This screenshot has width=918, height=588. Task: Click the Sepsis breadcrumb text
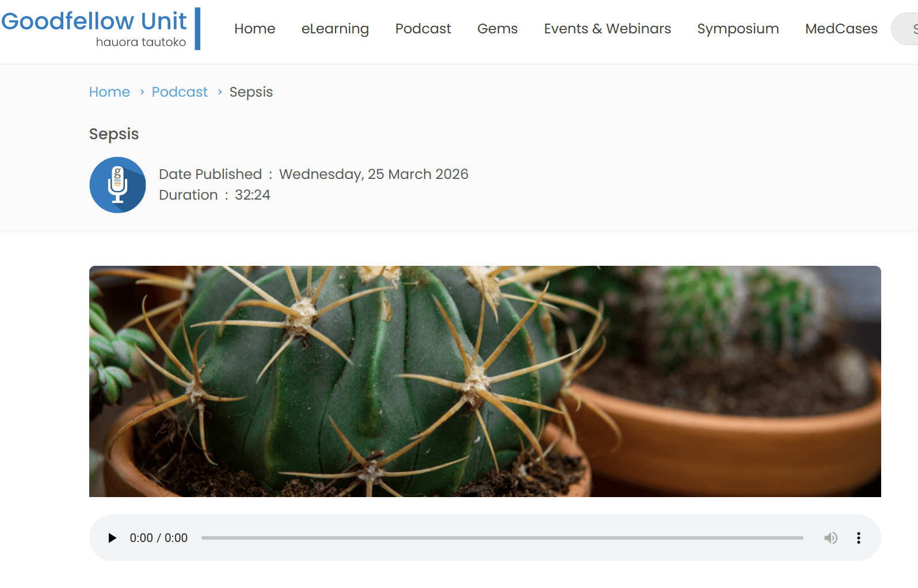[251, 92]
